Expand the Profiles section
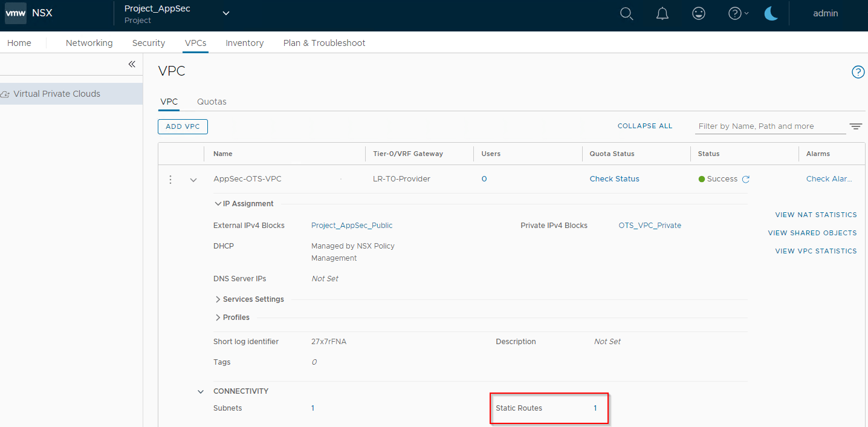 coord(218,318)
